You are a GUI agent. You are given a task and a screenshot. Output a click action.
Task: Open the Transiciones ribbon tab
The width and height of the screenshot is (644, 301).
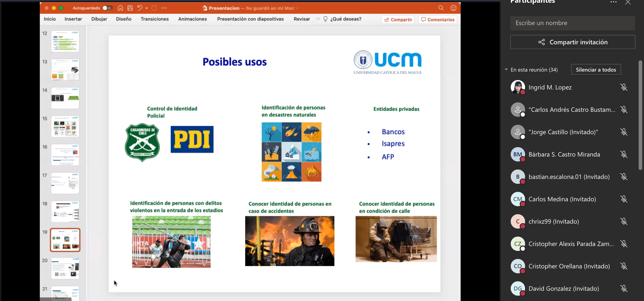(x=155, y=19)
